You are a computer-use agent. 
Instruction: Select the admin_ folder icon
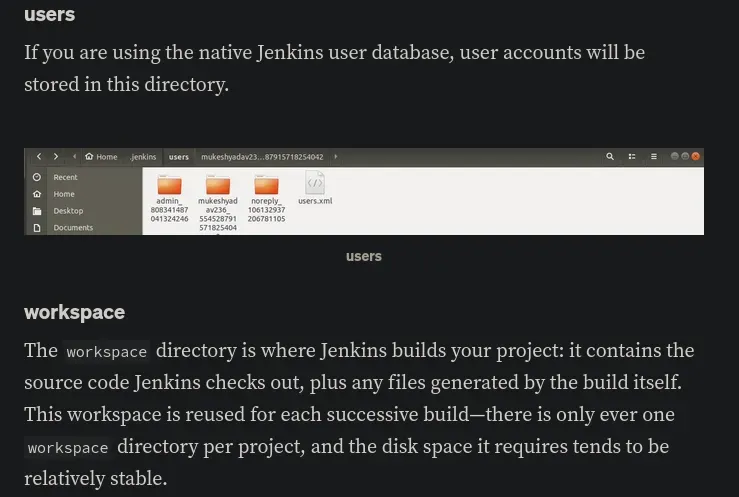click(x=169, y=185)
